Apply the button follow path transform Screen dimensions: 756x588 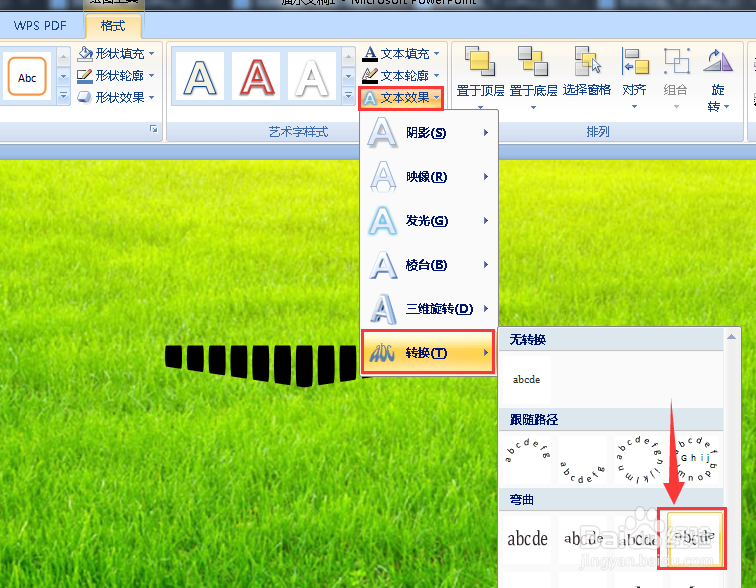[695, 459]
